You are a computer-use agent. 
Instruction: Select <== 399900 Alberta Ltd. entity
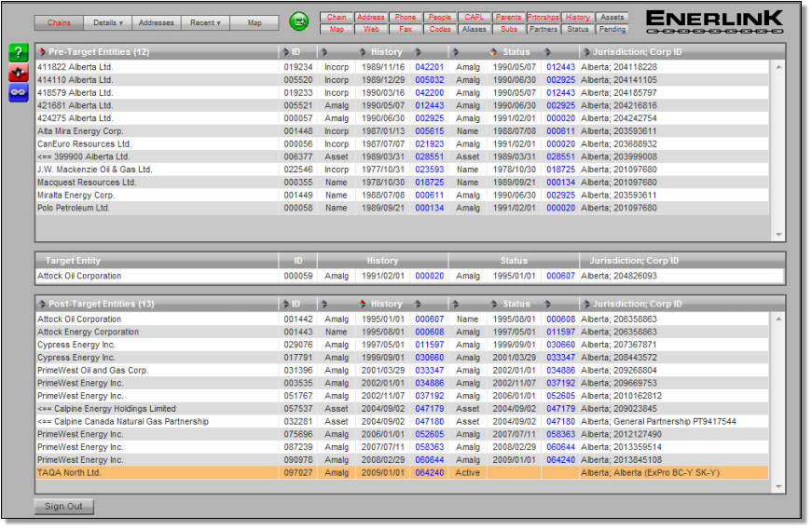[x=83, y=156]
